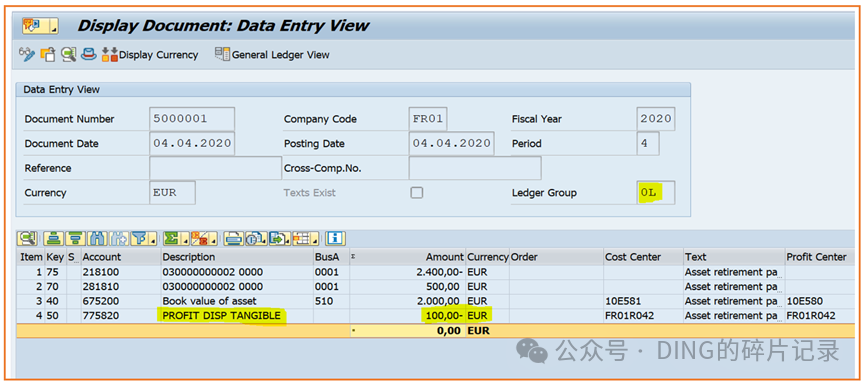Open the Subtotals button in grid toolbar
Viewport: 867px width, 385px height.
[204, 238]
